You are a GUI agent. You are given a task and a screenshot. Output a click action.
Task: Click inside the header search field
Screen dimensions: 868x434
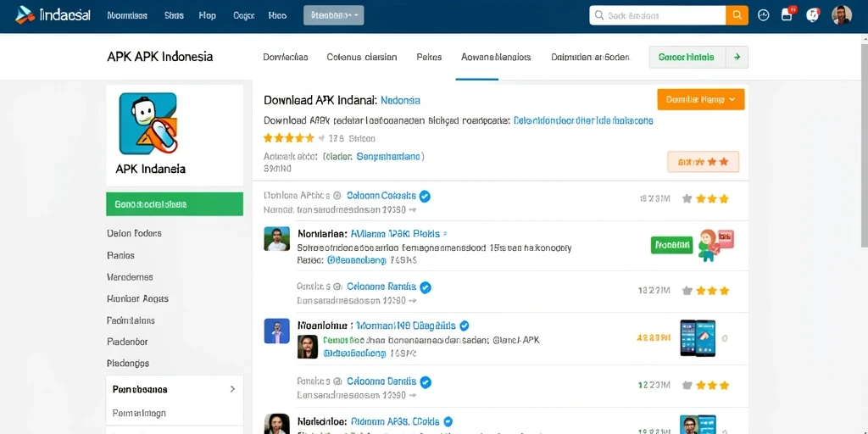658,15
